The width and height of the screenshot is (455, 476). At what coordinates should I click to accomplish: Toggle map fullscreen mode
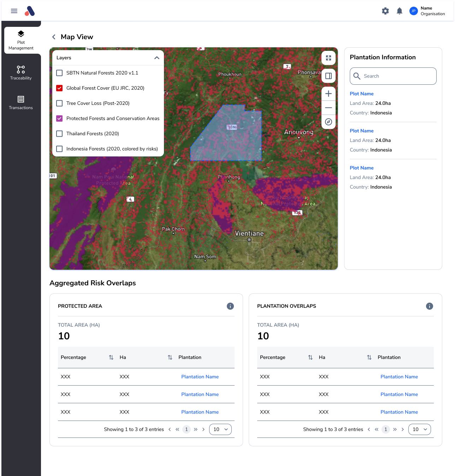329,58
